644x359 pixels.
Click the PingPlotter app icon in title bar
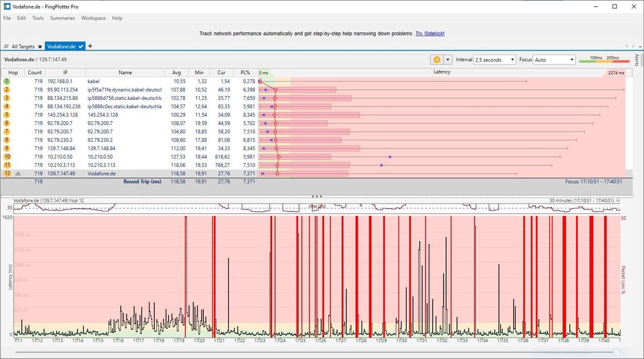click(6, 6)
